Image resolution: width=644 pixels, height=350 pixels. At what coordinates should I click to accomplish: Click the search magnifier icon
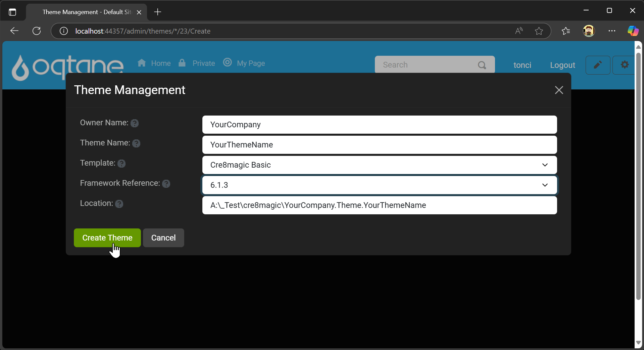pyautogui.click(x=482, y=65)
